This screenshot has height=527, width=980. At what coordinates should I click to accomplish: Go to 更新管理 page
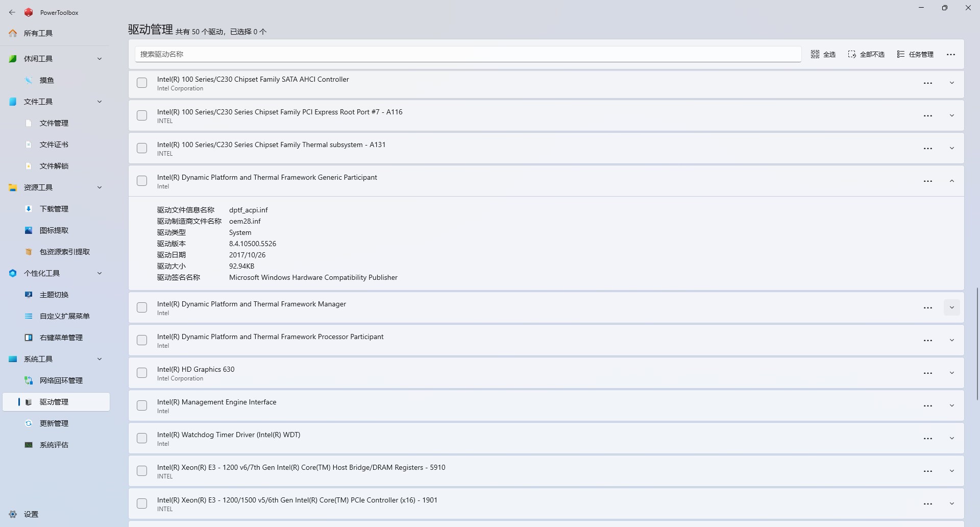(56, 423)
